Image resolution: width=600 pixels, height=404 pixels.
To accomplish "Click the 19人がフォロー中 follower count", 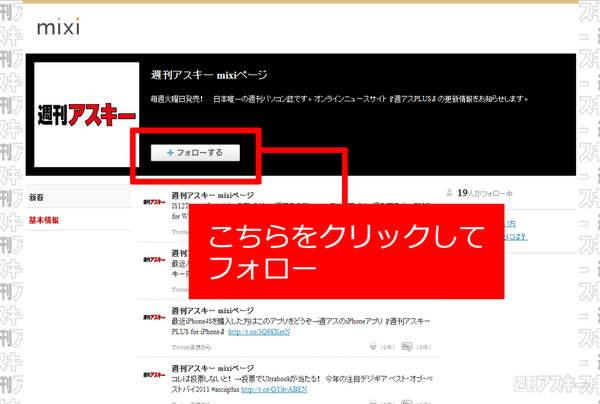I will point(485,193).
